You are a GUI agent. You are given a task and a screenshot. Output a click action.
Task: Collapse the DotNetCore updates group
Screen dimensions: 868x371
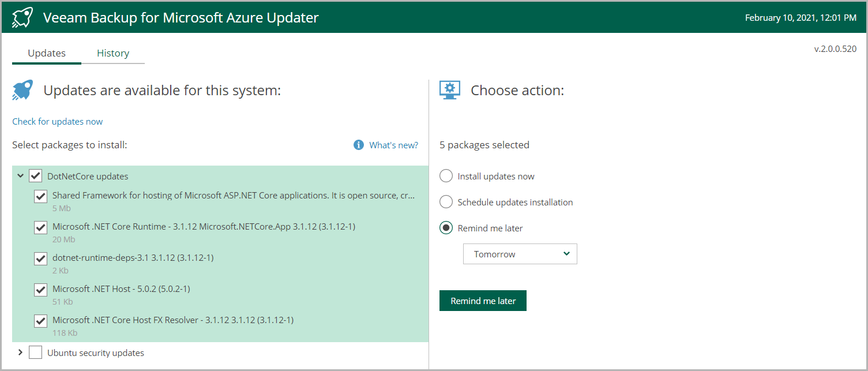tap(21, 176)
